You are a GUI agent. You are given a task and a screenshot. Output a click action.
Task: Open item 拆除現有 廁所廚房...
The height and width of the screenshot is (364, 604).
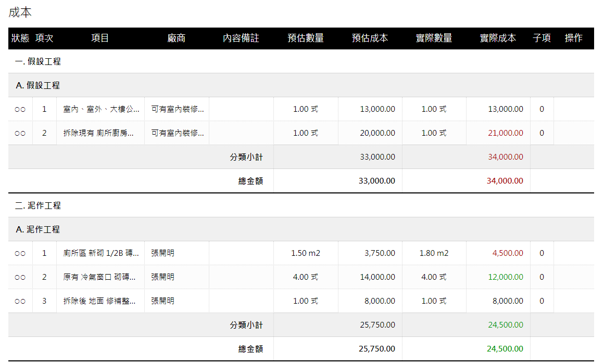tap(98, 133)
